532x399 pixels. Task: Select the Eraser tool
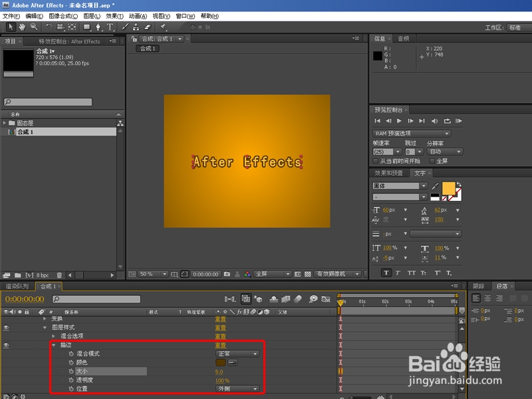tap(148, 27)
